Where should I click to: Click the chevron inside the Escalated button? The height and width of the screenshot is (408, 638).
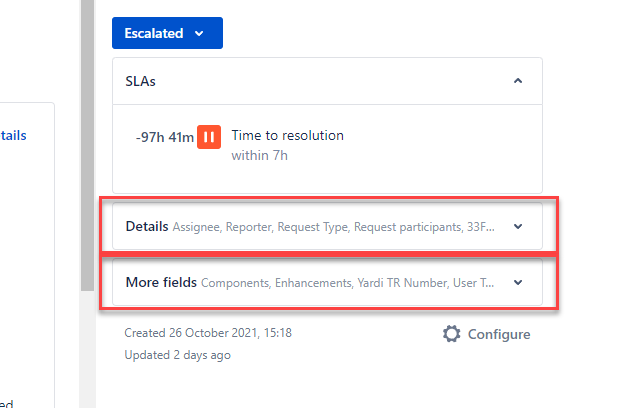(199, 33)
